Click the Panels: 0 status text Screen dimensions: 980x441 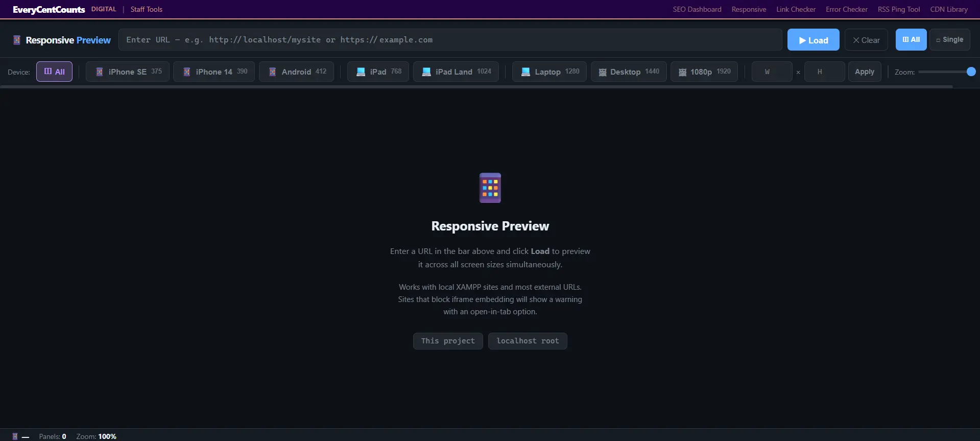click(53, 436)
